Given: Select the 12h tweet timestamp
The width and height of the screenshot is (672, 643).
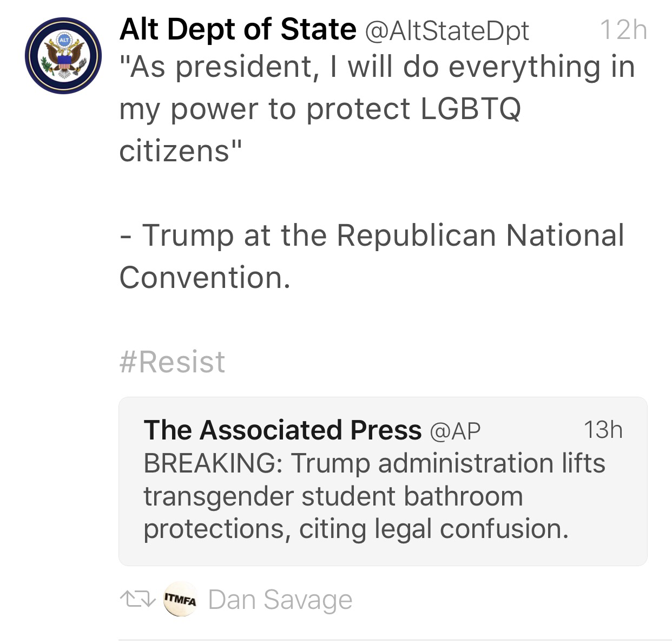Looking at the screenshot, I should [623, 30].
